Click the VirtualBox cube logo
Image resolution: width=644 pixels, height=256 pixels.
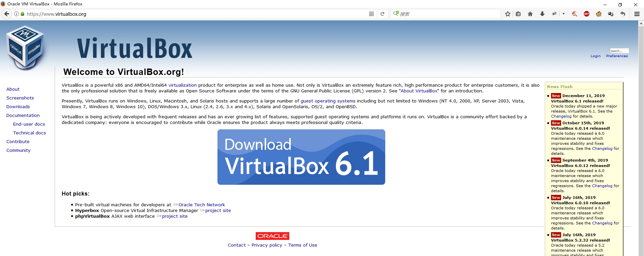(x=25, y=48)
